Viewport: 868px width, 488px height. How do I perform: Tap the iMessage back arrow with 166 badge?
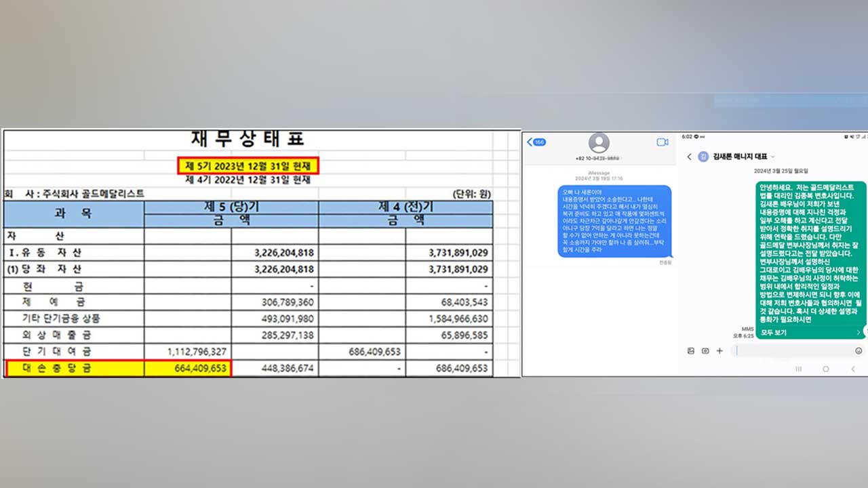pyautogui.click(x=536, y=142)
